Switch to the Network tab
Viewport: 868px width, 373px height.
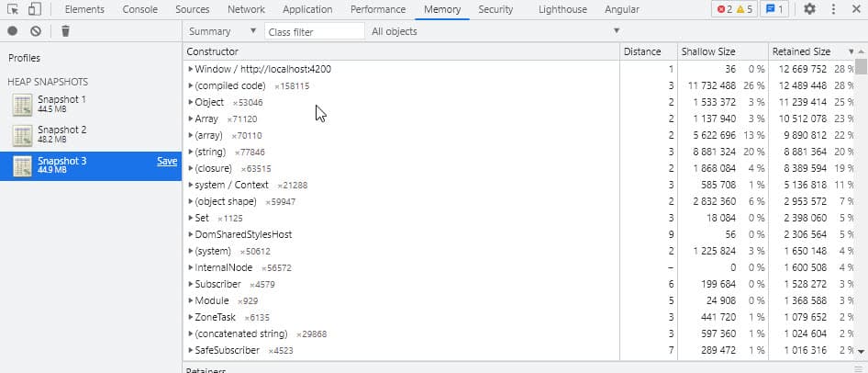point(246,9)
